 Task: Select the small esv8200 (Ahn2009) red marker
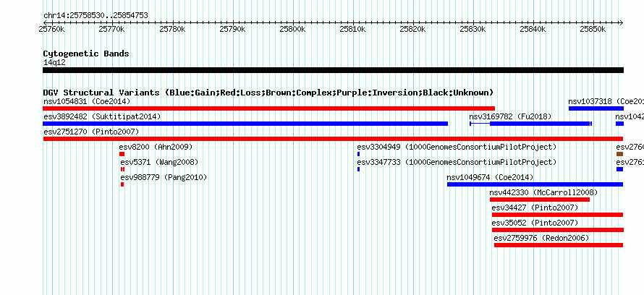pos(122,154)
